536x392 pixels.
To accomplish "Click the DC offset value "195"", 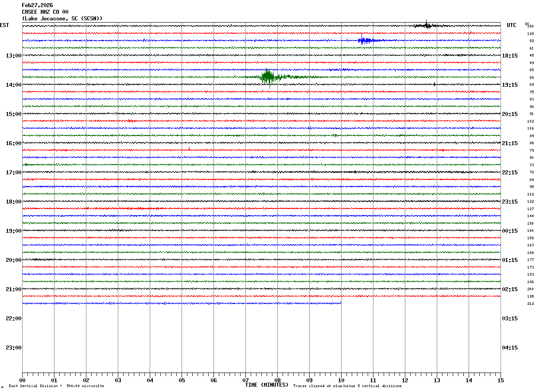I will [530, 296].
